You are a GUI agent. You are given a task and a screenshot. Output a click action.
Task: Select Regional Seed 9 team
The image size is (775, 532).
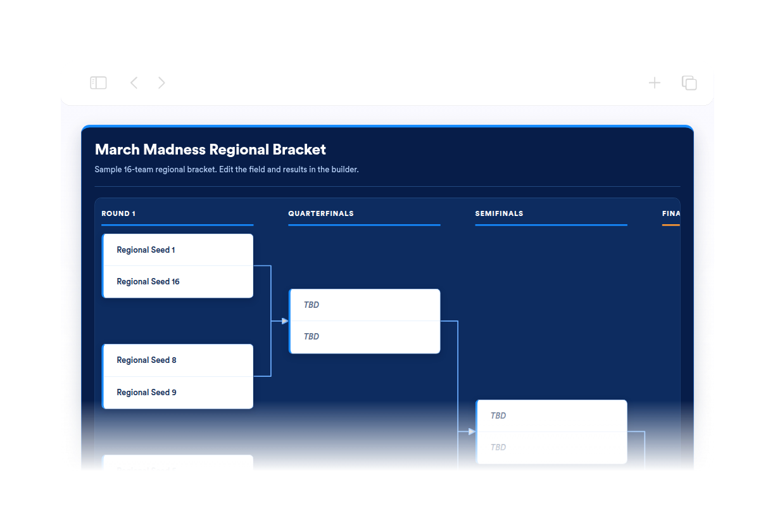pos(178,393)
